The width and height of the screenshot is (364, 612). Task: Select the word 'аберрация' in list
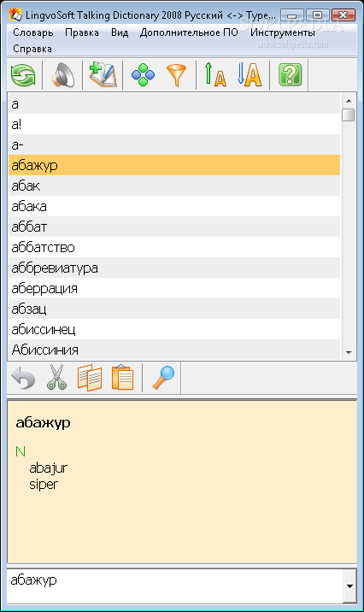(174, 288)
